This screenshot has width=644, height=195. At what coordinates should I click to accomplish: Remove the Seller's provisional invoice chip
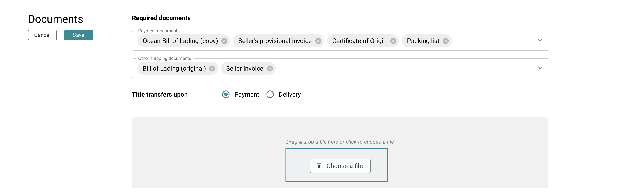click(318, 41)
